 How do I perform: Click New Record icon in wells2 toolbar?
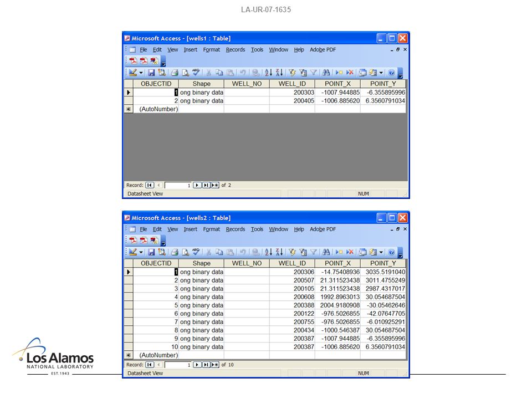click(x=339, y=252)
